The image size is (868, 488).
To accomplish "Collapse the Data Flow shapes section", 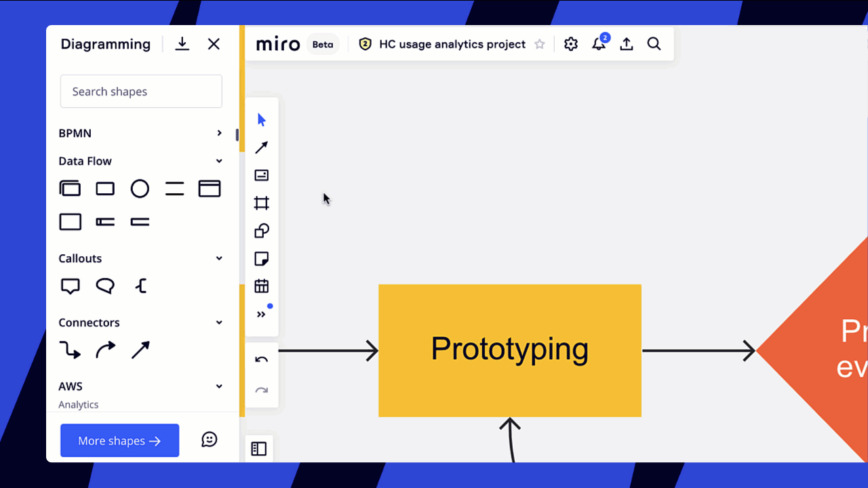I will [218, 161].
